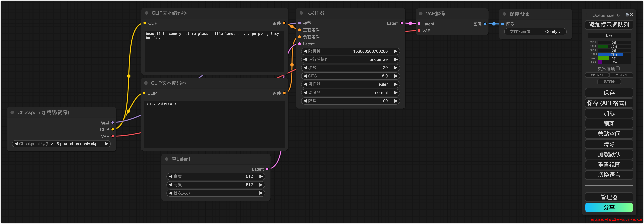Collapse the 保存图像 node using its title dot

504,14
